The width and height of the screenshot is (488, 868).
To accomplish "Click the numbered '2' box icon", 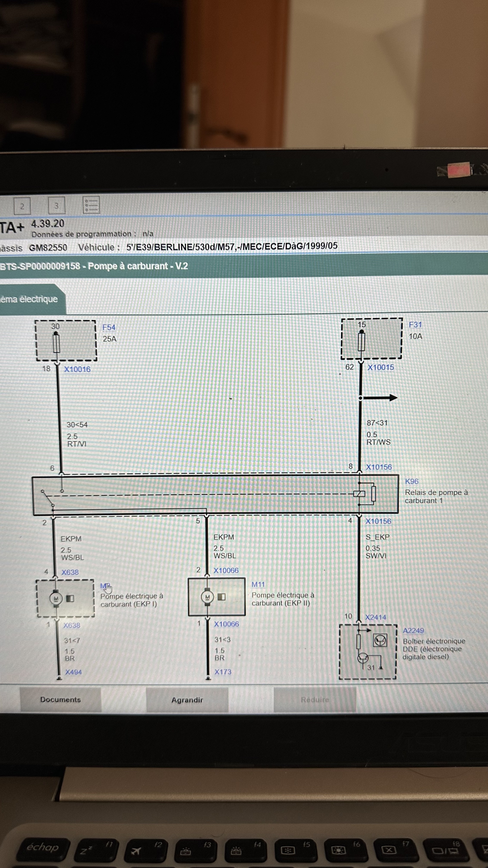I will tap(22, 206).
